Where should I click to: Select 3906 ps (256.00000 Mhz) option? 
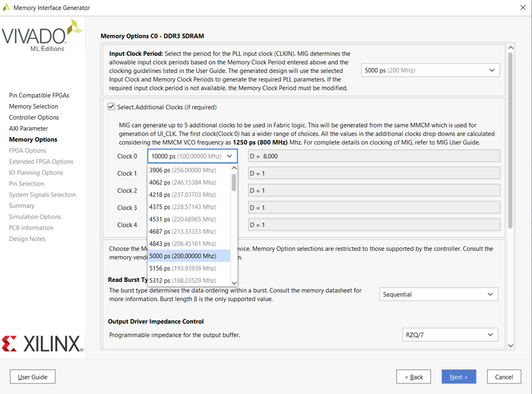(190, 170)
